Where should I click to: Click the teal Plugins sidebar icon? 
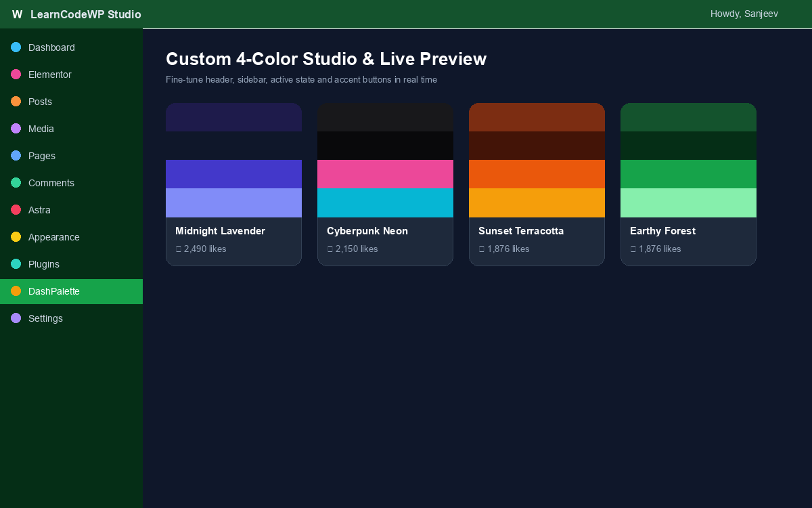click(16, 264)
